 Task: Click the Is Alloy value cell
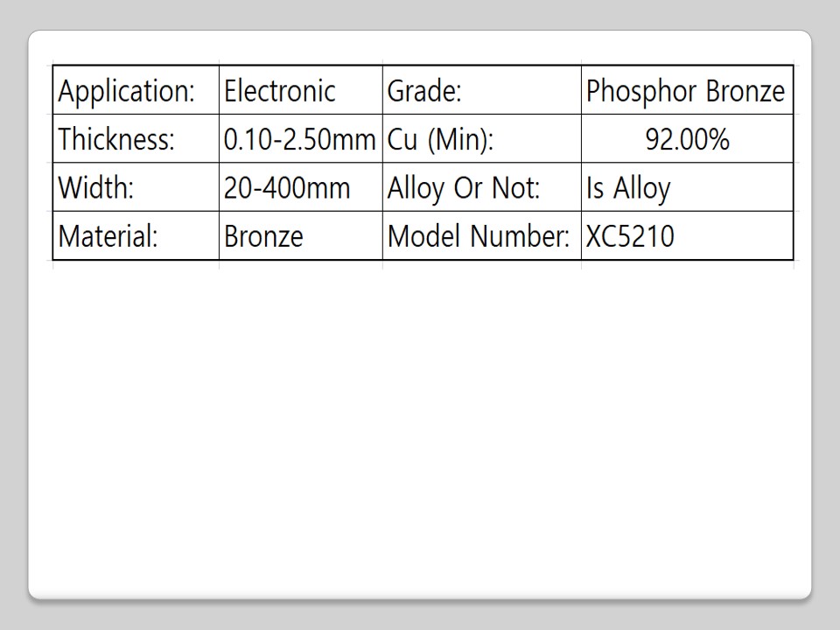coord(628,188)
